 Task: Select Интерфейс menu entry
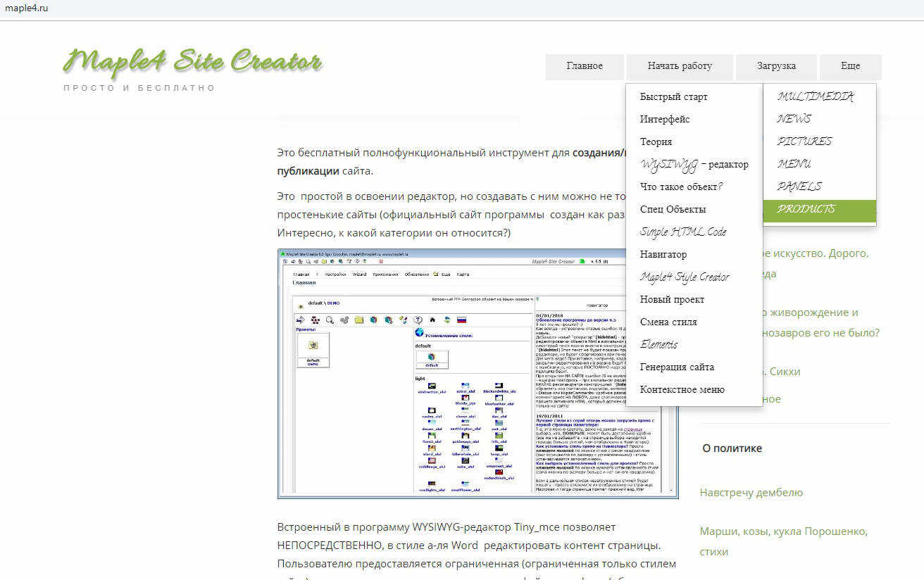pos(694,120)
